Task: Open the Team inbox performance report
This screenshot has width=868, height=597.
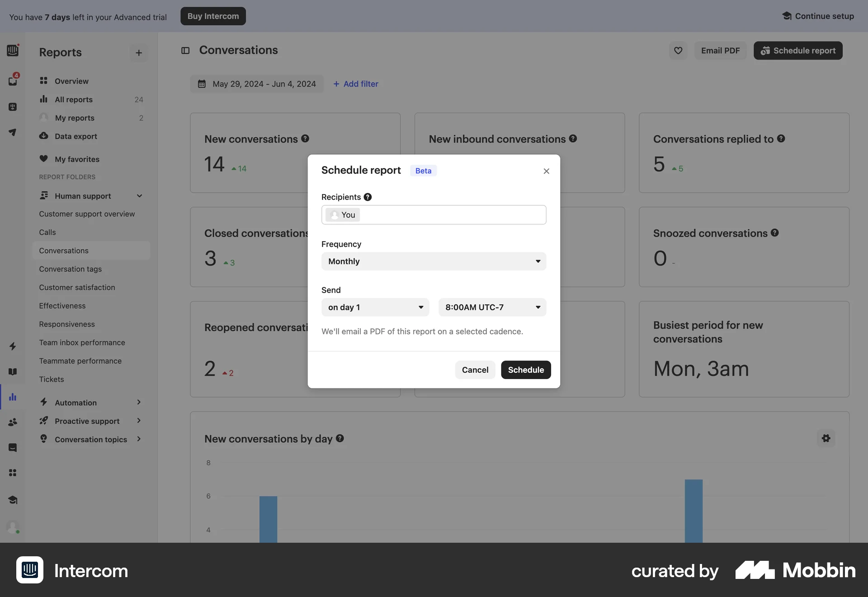Action: (x=82, y=342)
